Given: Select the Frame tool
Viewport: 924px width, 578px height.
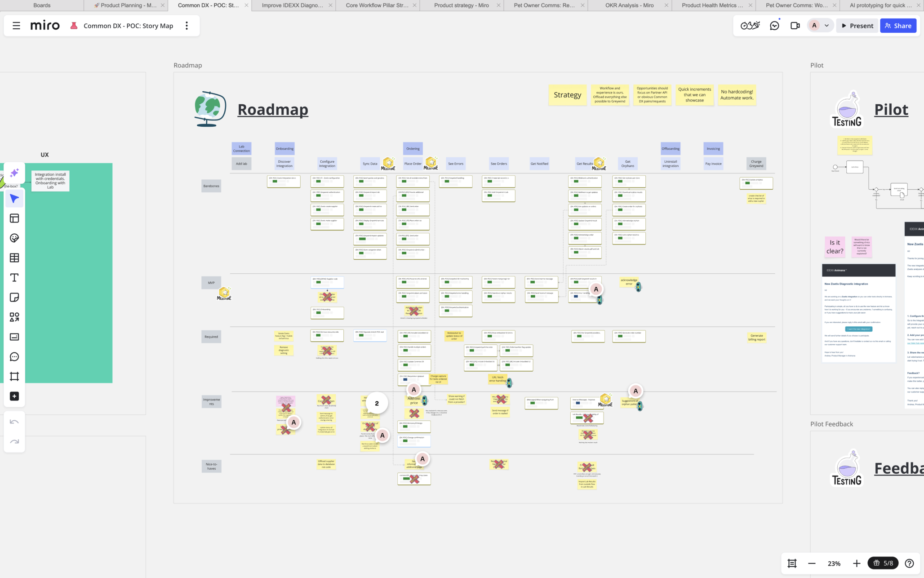Looking at the screenshot, I should tap(14, 377).
